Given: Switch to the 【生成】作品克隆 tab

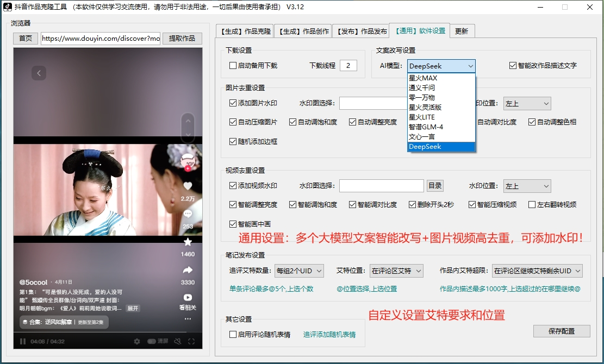Looking at the screenshot, I should point(244,31).
